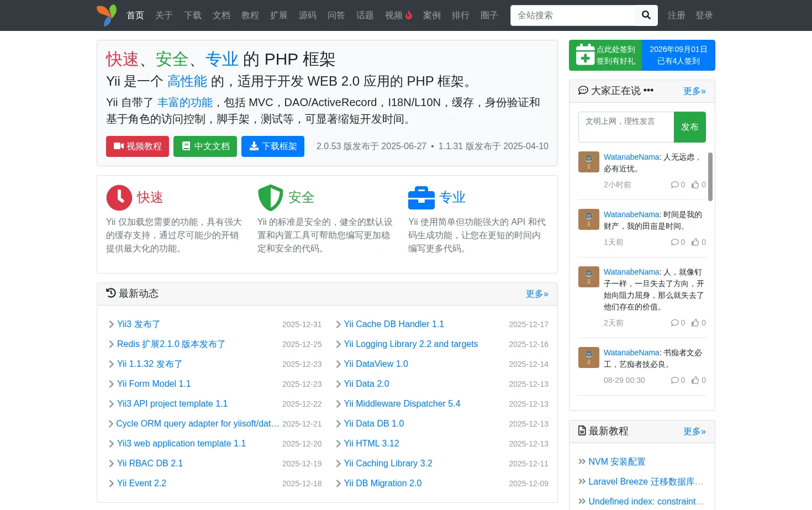This screenshot has height=510, width=812.
Task: Click the 视频教程 red button
Action: click(x=138, y=146)
